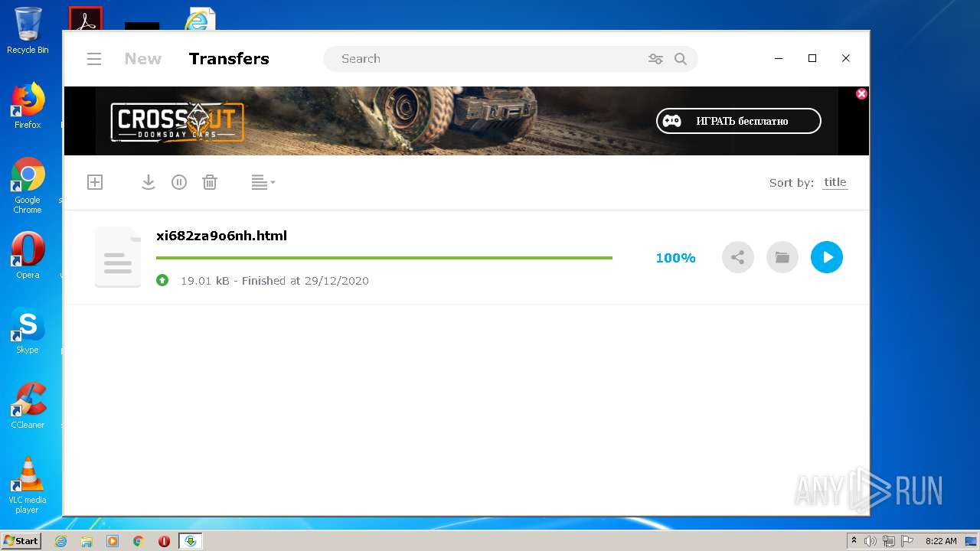Select xi682za9o6nh.html file name
Image resolution: width=980 pixels, height=551 pixels.
click(x=221, y=236)
